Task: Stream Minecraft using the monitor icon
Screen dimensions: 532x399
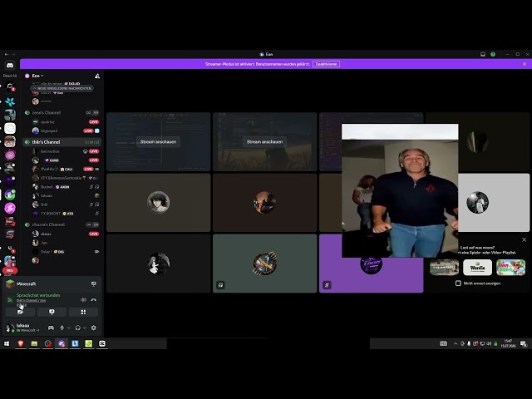Action: pyautogui.click(x=94, y=284)
